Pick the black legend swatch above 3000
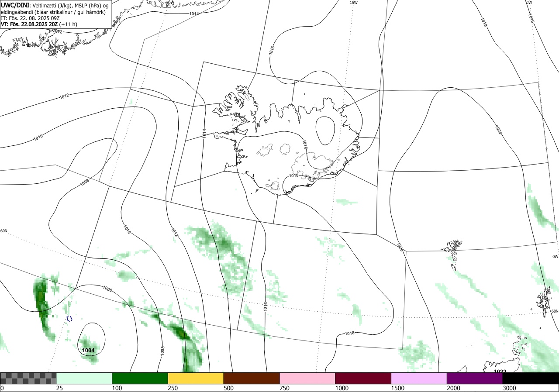 531,378
